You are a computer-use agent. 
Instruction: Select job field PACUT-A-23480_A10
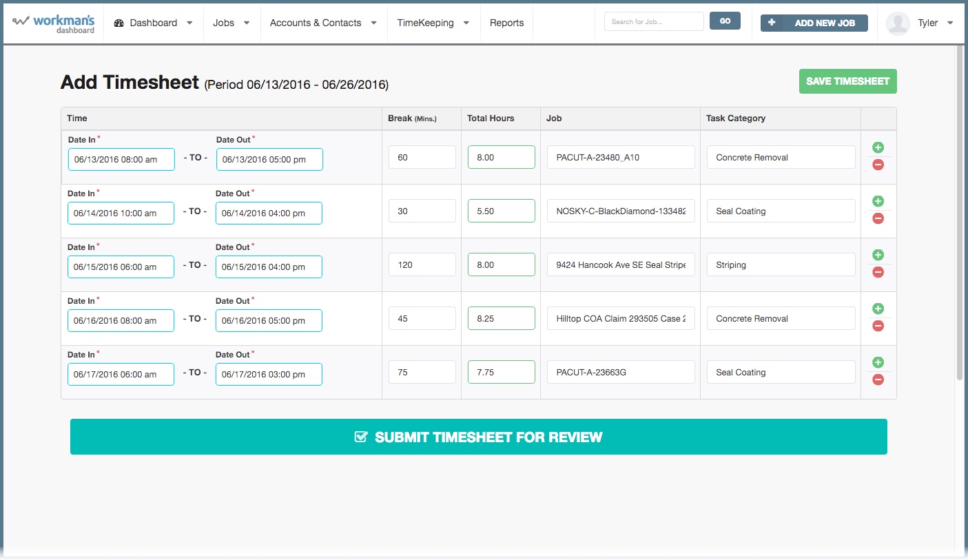pos(621,157)
